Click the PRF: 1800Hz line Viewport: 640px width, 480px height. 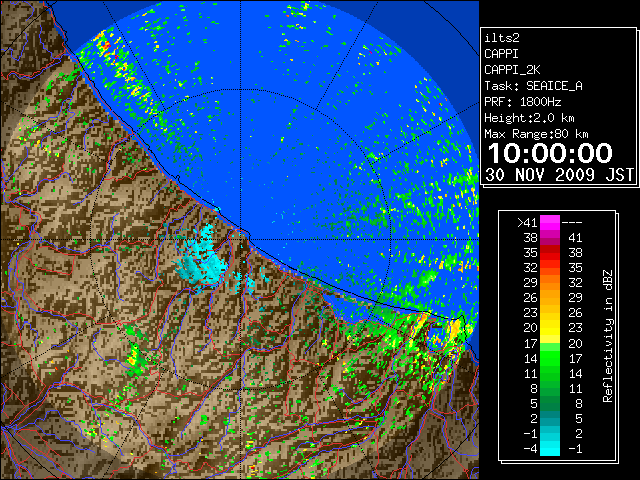point(522,102)
